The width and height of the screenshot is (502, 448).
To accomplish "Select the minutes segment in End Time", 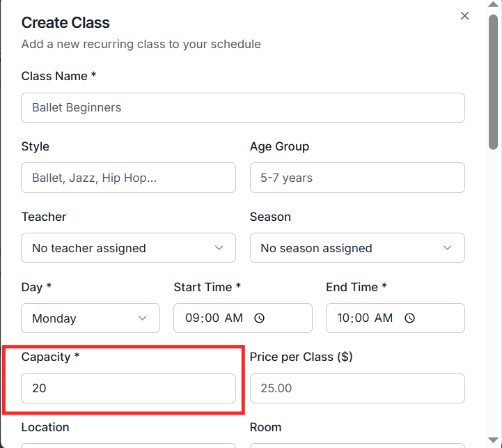I will (x=363, y=318).
